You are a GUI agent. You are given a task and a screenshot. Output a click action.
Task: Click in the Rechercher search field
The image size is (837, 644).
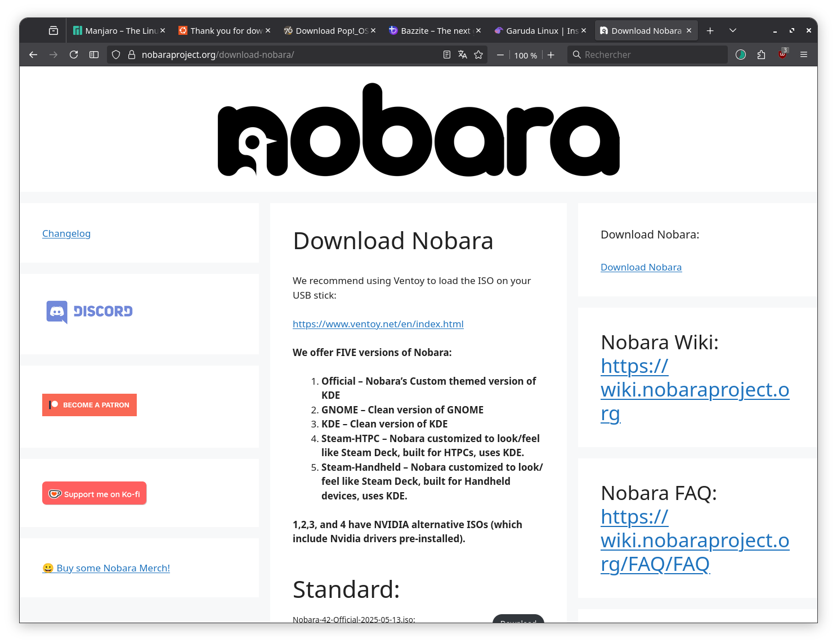pyautogui.click(x=653, y=55)
